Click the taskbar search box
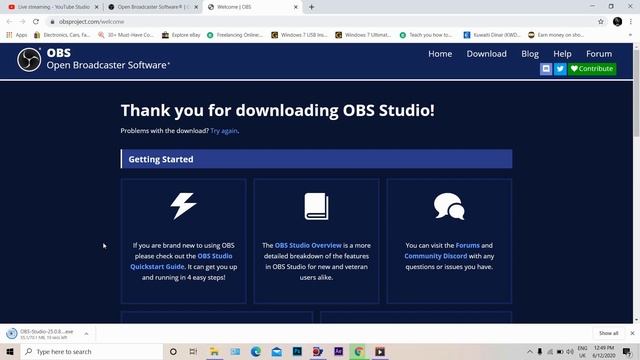The height and width of the screenshot is (360, 640). point(92,351)
